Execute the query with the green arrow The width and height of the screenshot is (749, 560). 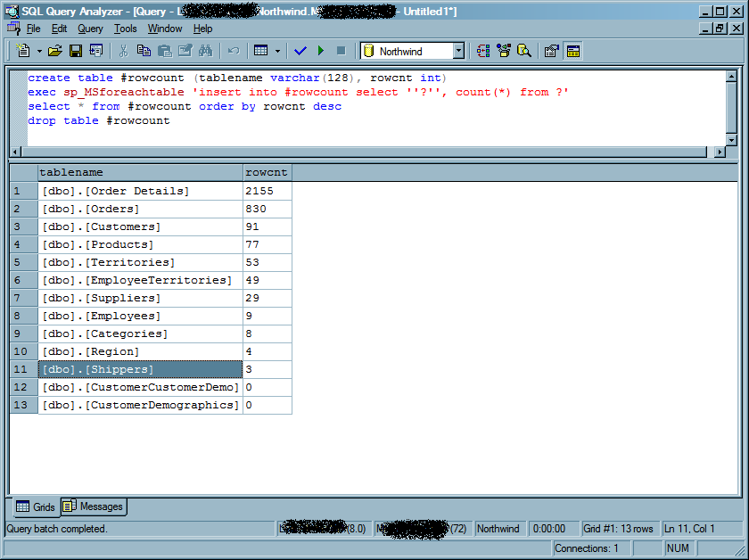pos(320,51)
